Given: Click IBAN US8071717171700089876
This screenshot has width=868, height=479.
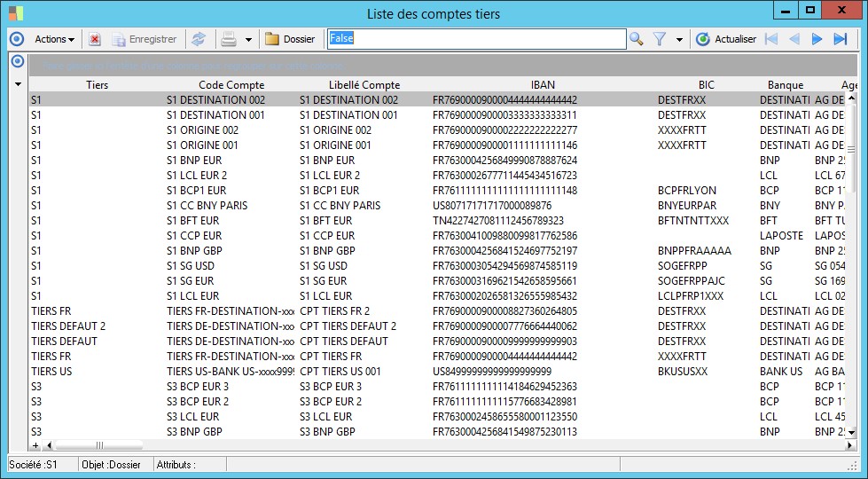Looking at the screenshot, I should point(492,206).
